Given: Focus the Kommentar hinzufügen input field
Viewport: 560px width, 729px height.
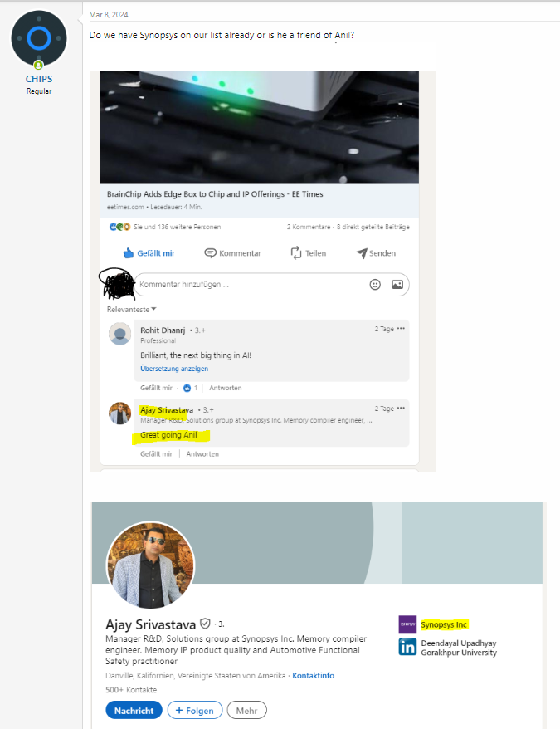Looking at the screenshot, I should click(x=272, y=285).
